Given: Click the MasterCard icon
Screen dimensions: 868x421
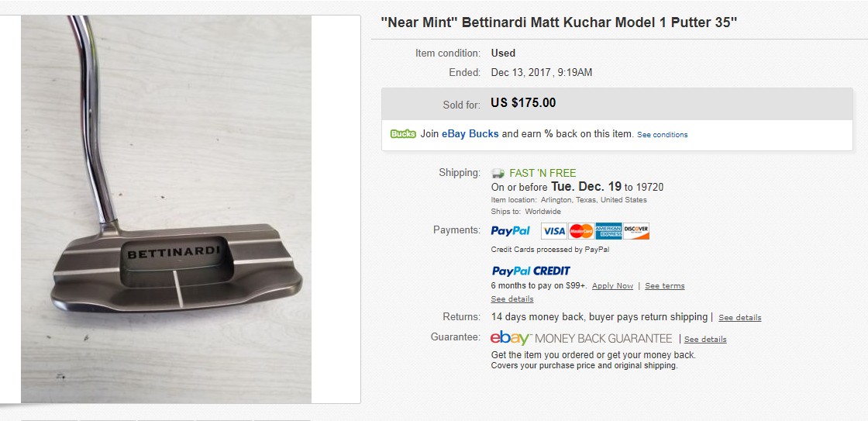Looking at the screenshot, I should [x=580, y=231].
